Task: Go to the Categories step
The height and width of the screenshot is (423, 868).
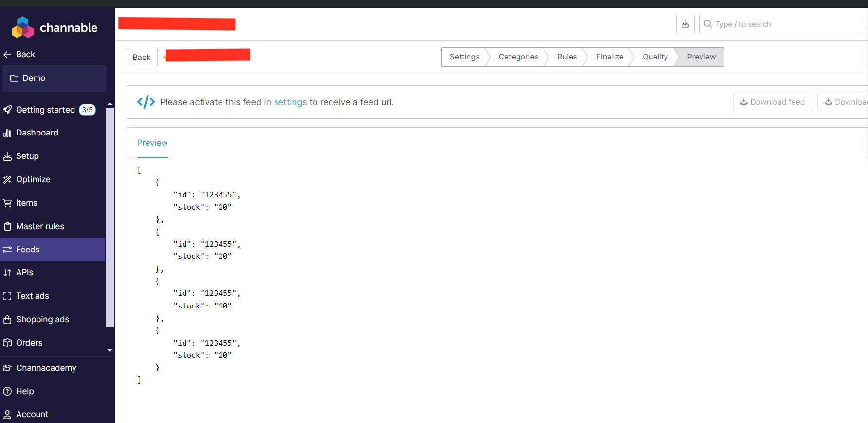Action: click(x=518, y=57)
